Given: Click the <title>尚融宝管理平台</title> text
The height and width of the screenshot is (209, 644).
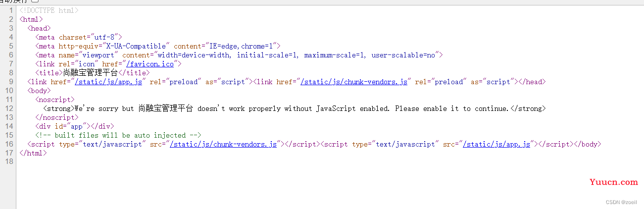Looking at the screenshot, I should point(93,73).
